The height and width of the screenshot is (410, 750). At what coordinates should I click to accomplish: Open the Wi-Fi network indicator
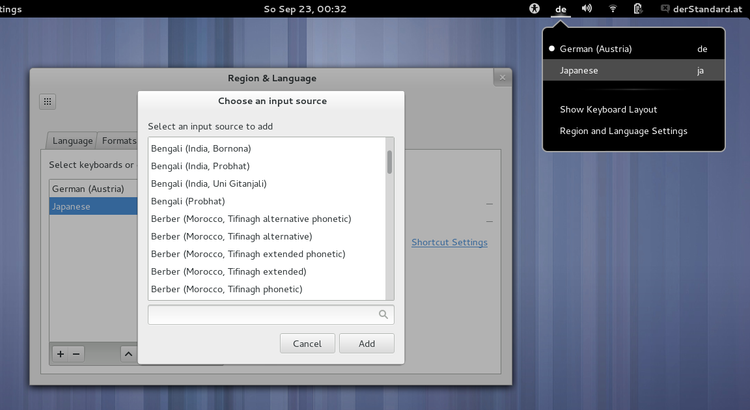point(613,9)
